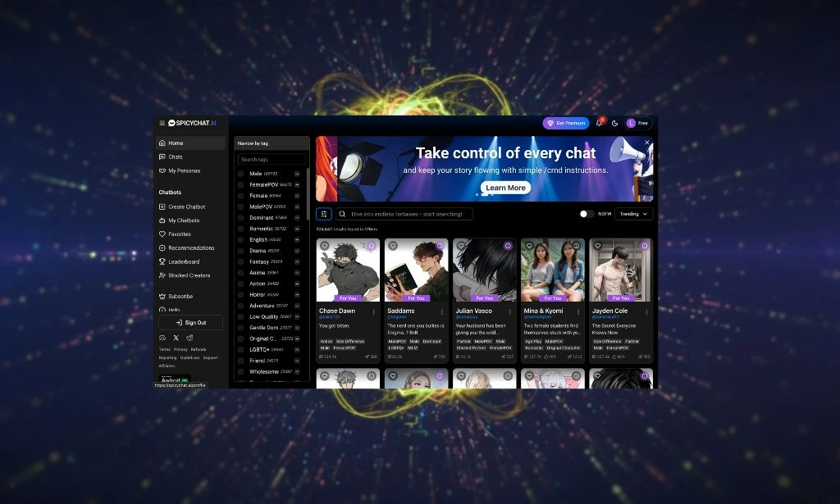Open the X social link icon
Screen dimensions: 840x504
coord(176,338)
